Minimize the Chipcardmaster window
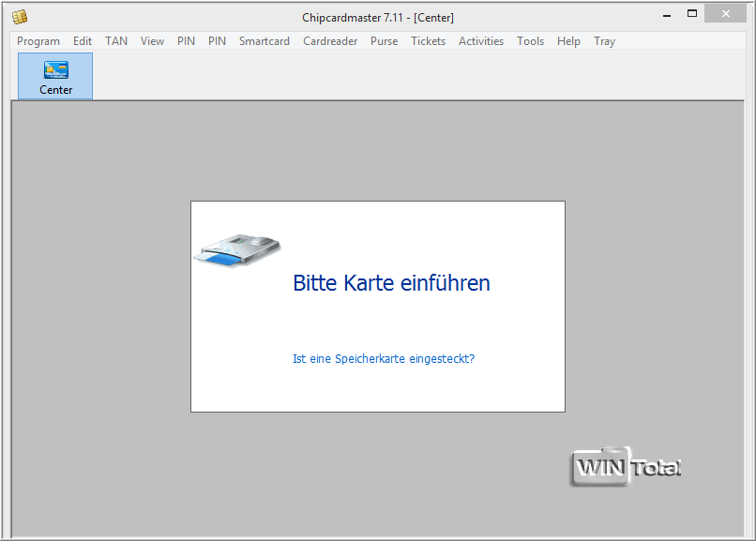 click(x=665, y=14)
